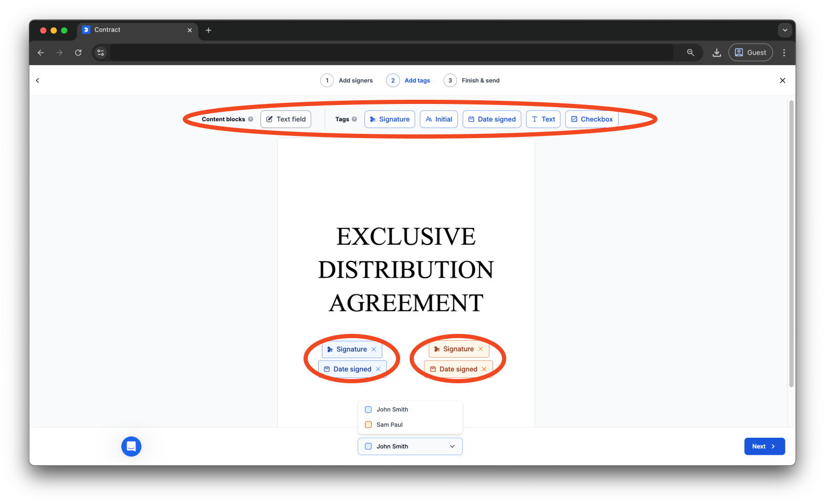Click the Tags help question icon
The height and width of the screenshot is (504, 825).
[354, 119]
